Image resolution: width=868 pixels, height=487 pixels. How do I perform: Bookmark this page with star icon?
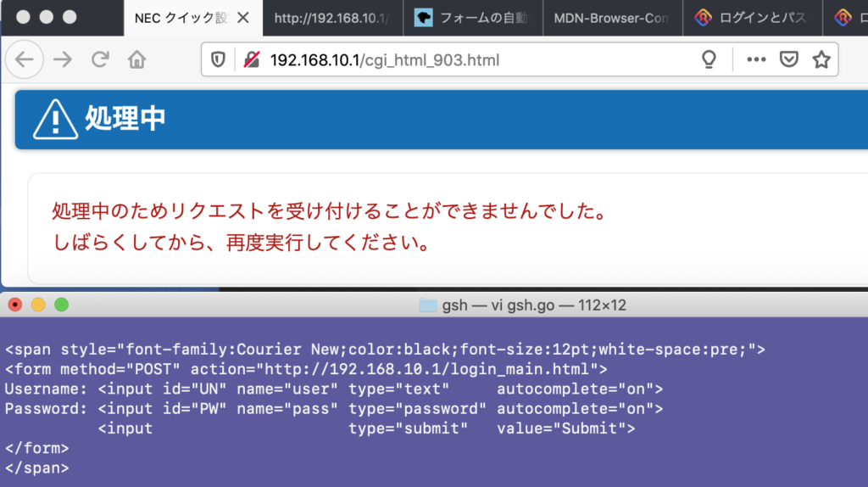821,59
